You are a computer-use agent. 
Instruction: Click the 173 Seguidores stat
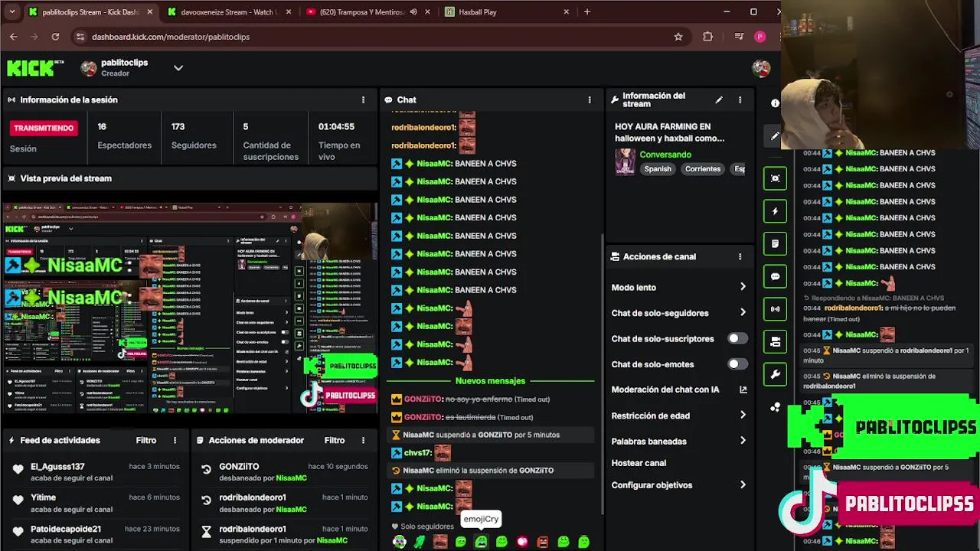pyautogui.click(x=194, y=136)
